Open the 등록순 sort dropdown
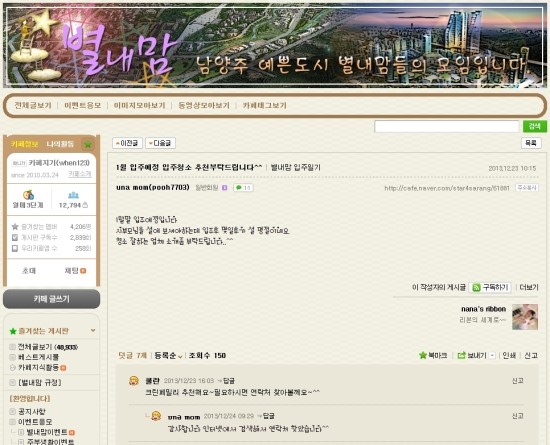Viewport: 550px width, 445px height. (168, 356)
